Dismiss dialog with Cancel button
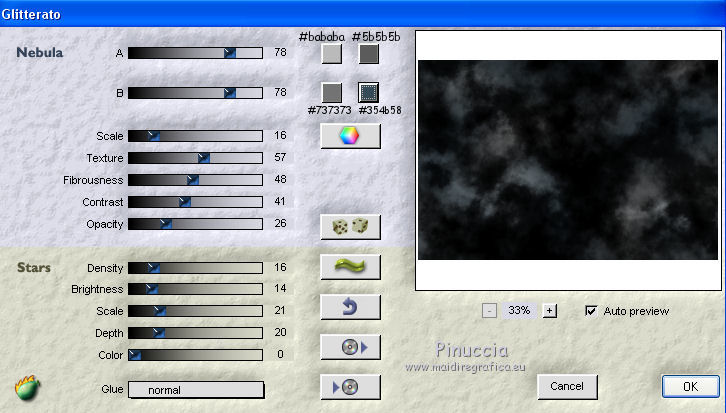The image size is (726, 413). click(567, 387)
